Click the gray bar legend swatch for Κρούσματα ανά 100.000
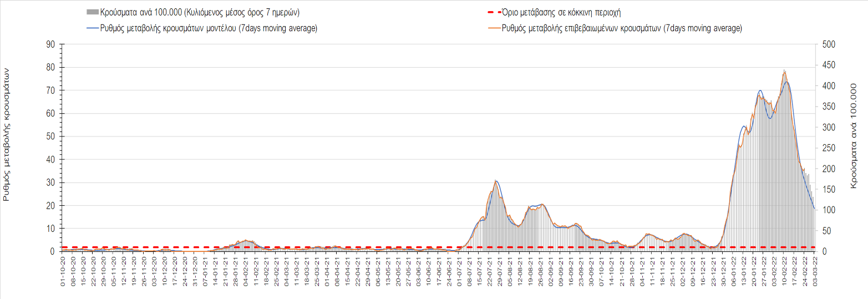Screen dimensions: 868x299 (x=93, y=12)
